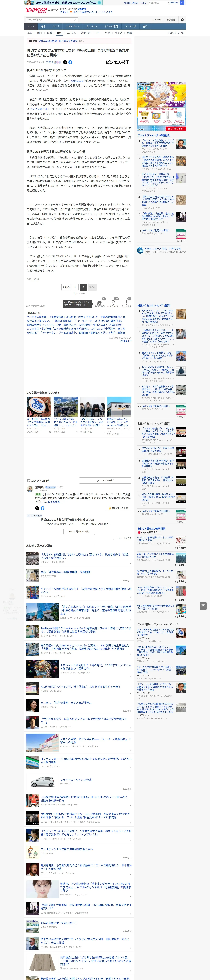Screen dimensions: 210x980
Task: Open the 速報 tab
Action: pyautogui.click(x=43, y=27)
